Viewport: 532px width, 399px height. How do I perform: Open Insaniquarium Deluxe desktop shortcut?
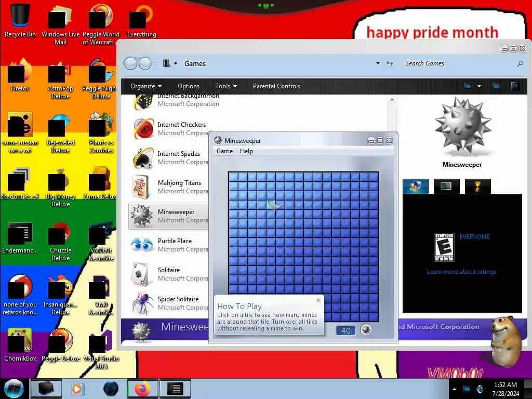[60, 295]
